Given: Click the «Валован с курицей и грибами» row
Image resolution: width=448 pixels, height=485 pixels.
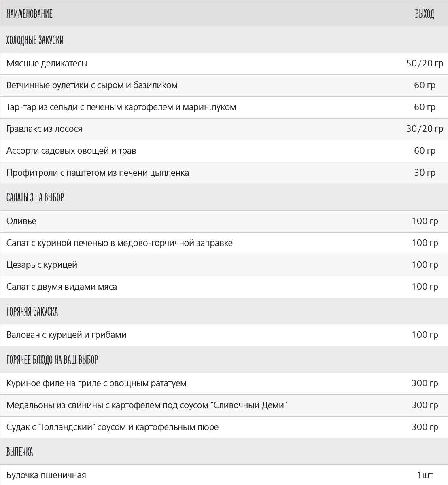Looking at the screenshot, I should tap(66, 335).
